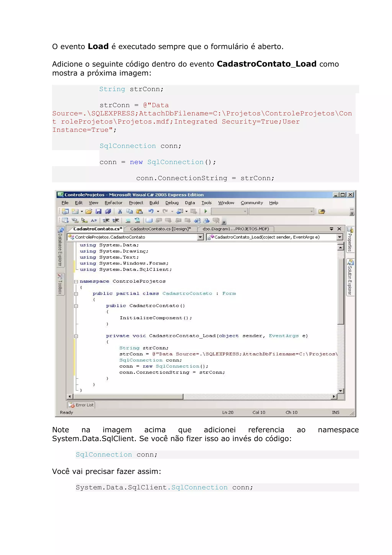Toggle a bookmark with the bookmark icon
Screen dimensions: 392x555
point(149,220)
